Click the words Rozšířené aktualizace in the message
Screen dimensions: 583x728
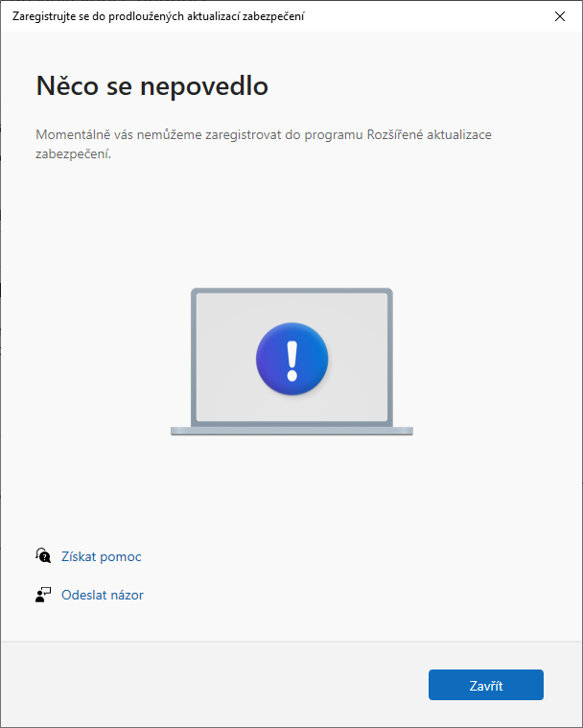430,134
